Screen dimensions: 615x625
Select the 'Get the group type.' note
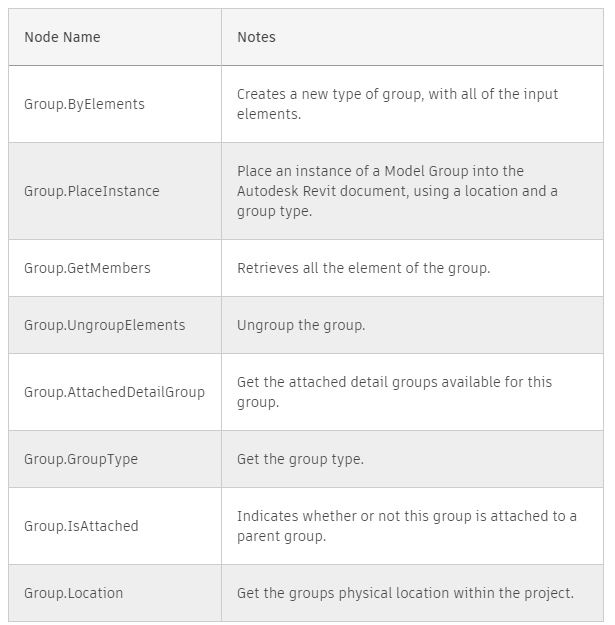click(x=300, y=459)
